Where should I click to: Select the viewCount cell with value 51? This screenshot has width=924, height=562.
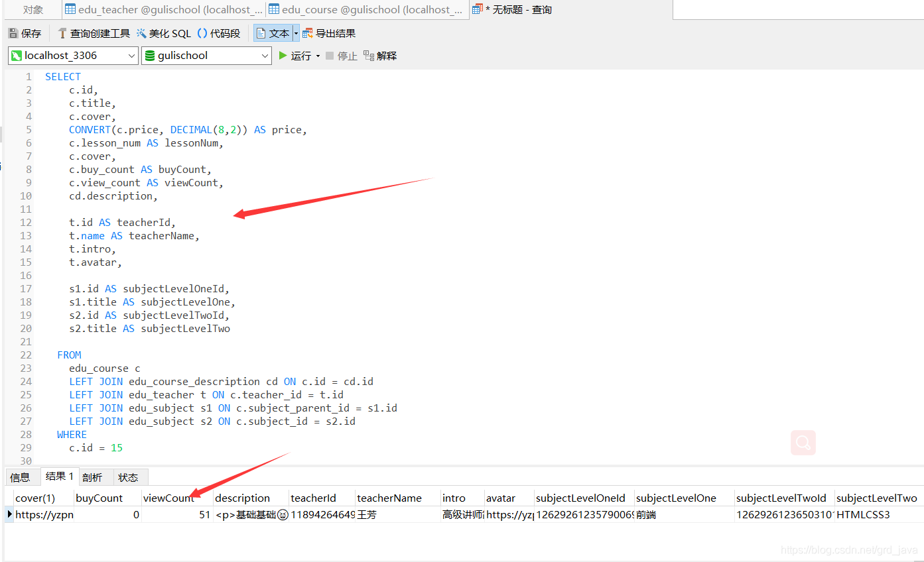(177, 514)
